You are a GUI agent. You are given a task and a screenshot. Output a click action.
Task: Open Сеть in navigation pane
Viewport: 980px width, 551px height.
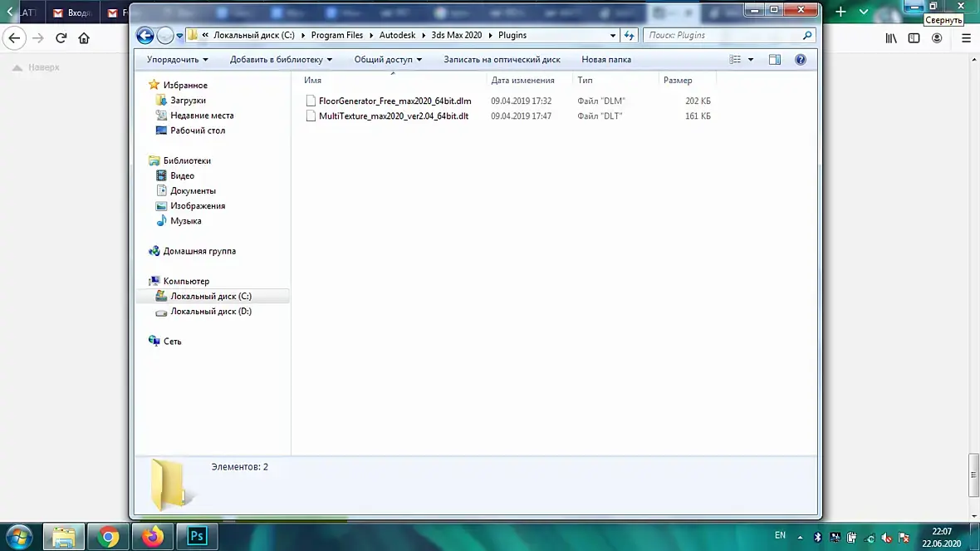coord(172,341)
